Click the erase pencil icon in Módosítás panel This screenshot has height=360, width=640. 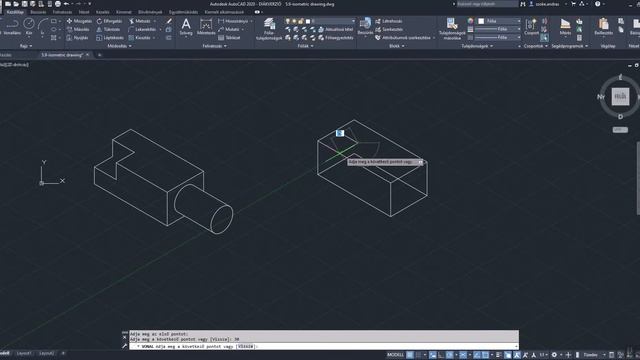pos(169,21)
